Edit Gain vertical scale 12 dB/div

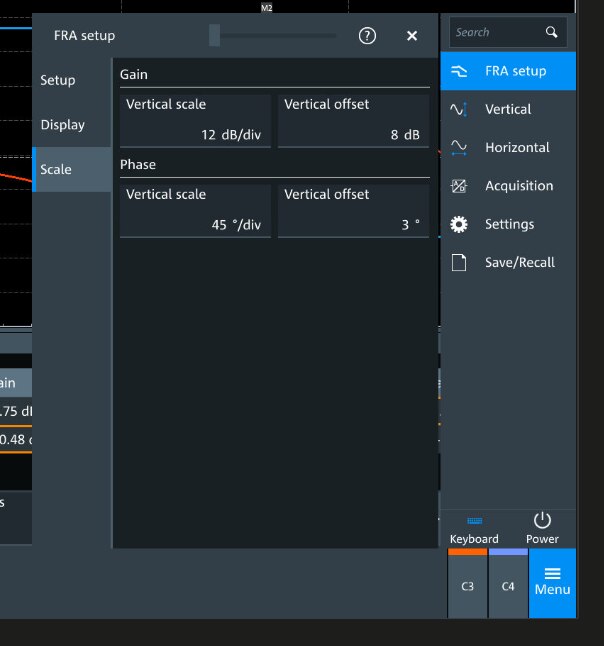click(195, 121)
